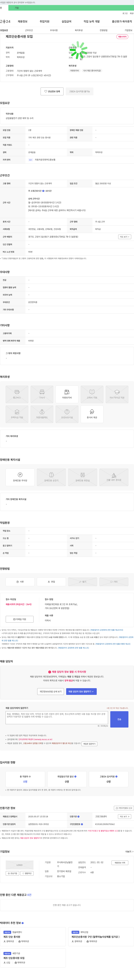Click the 채용절차의 공정화에 관한 법률 제4조의3 link

(x=107, y=630)
